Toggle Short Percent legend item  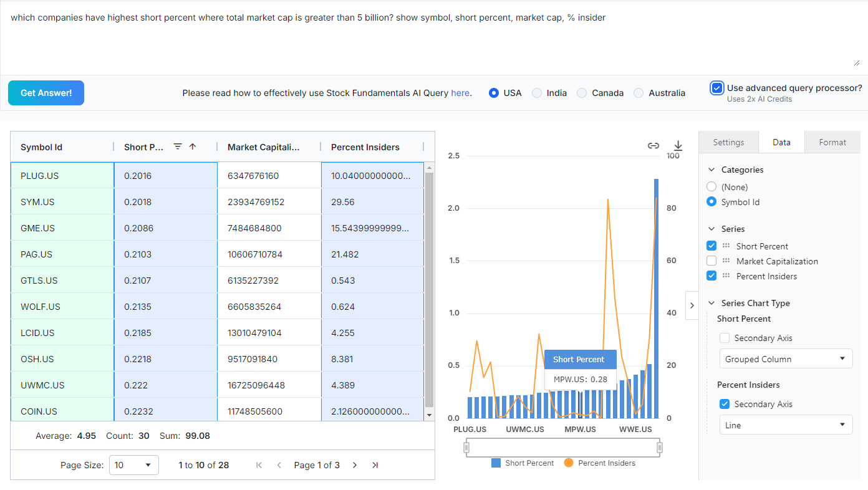(x=523, y=463)
